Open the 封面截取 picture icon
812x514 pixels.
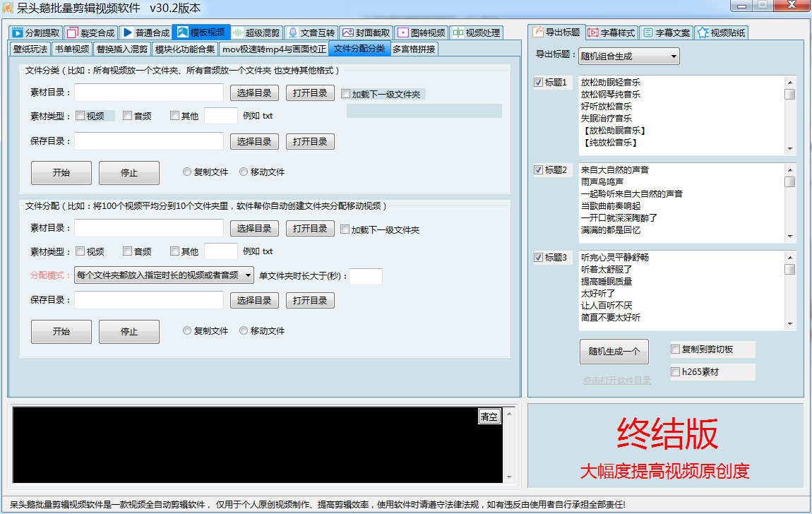coord(348,32)
